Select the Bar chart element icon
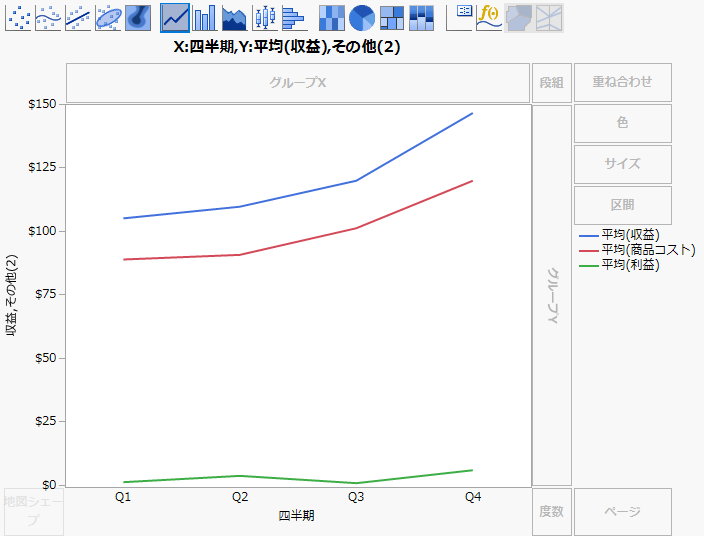704x536 pixels. pyautogui.click(x=204, y=18)
